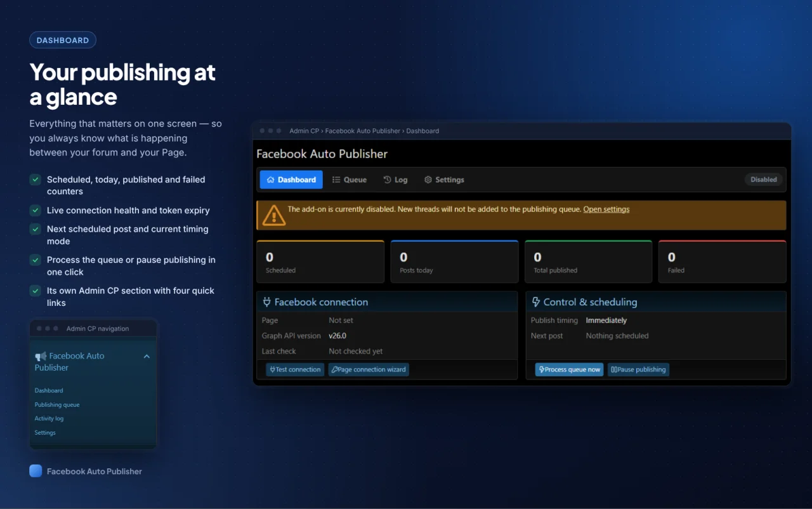
Task: Click the 'Immediately' publish timing value
Action: 606,321
